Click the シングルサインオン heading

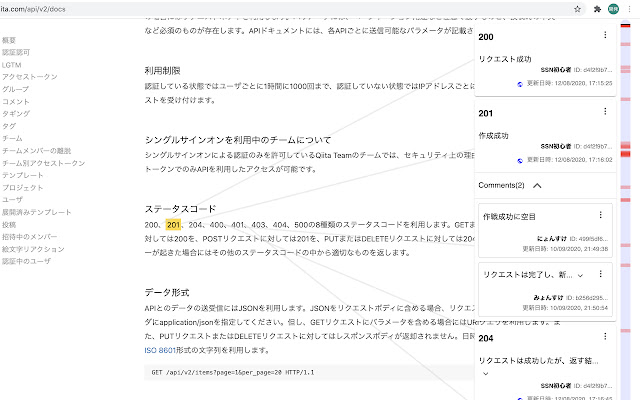coord(238,140)
